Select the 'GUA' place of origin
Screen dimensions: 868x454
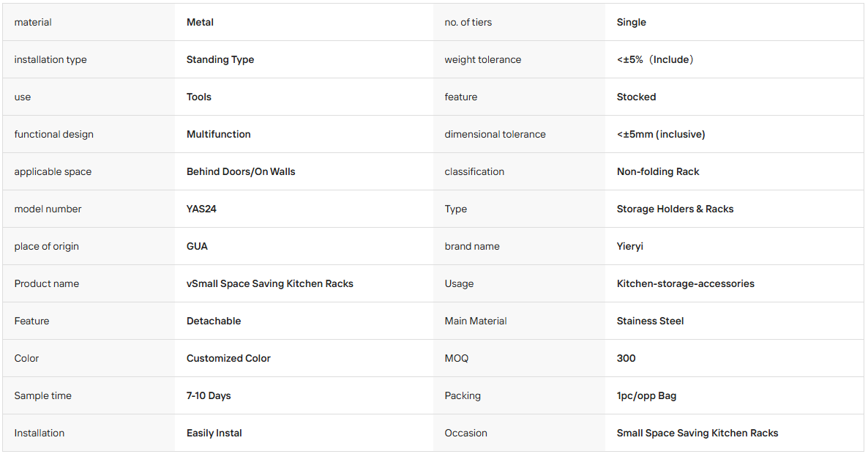click(197, 246)
